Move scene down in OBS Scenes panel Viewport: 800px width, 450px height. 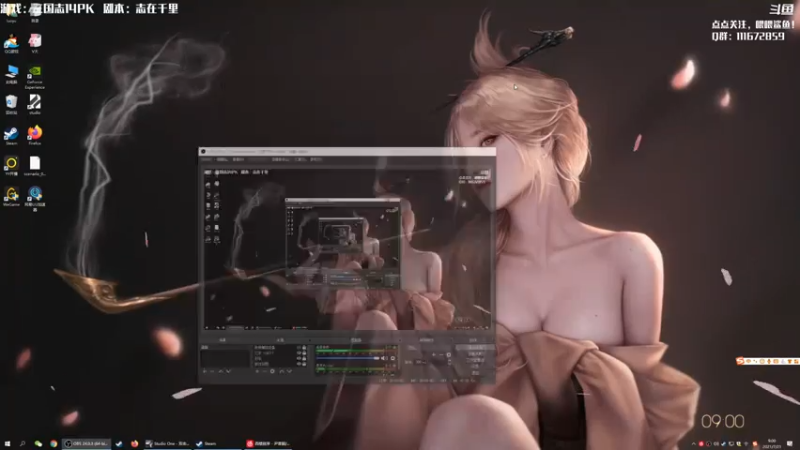tap(228, 371)
